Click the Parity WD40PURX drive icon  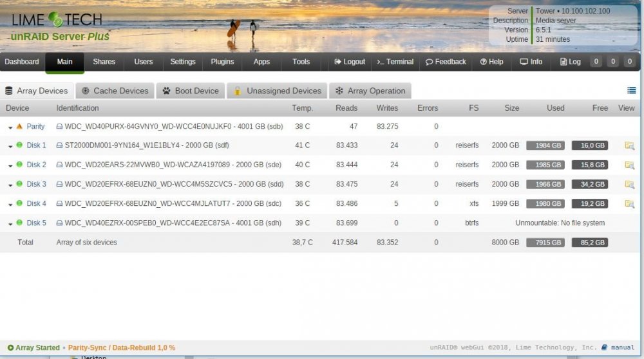(x=59, y=126)
